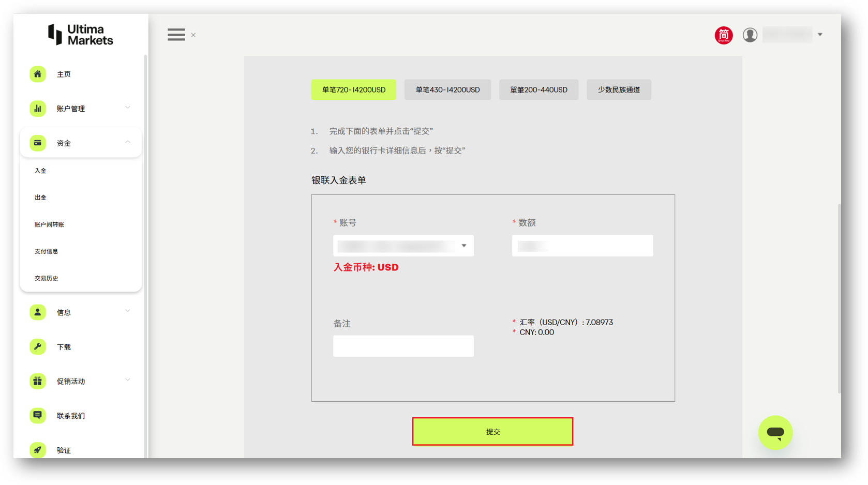Click the 银联入金表单 heading
The width and height of the screenshot is (868, 485).
339,180
